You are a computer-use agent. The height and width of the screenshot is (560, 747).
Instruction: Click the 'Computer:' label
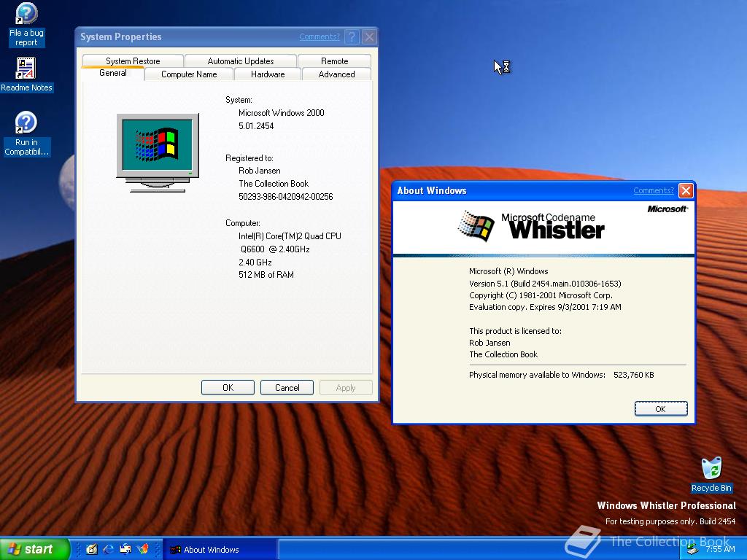click(243, 223)
